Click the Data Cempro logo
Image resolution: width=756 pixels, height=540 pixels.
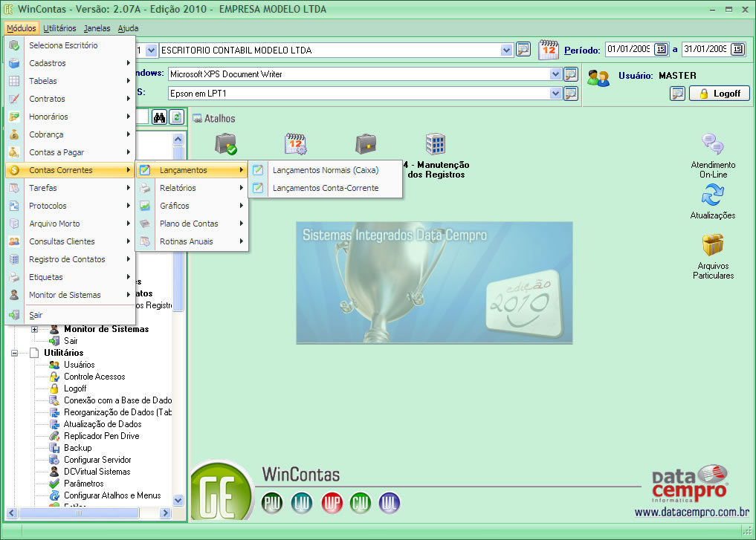coord(689,484)
